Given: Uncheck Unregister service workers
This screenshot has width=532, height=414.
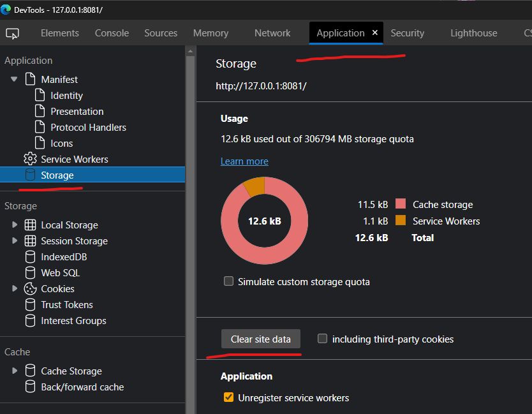Looking at the screenshot, I should pos(228,397).
